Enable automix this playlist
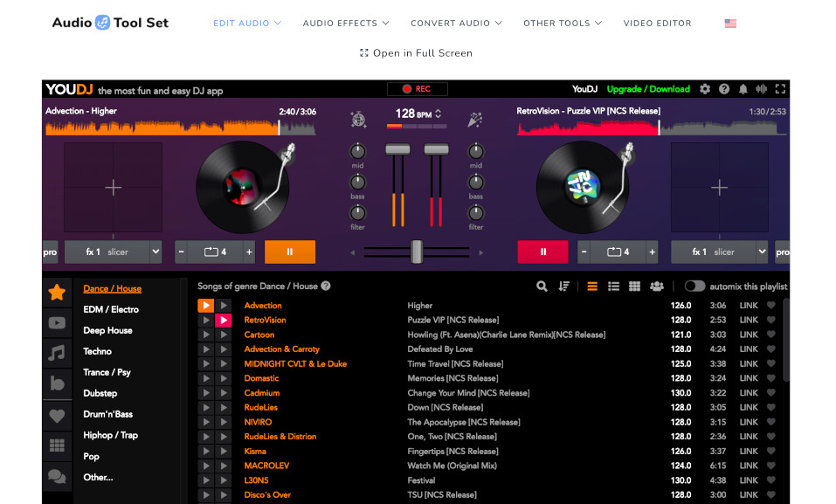This screenshot has height=504, width=836. (x=694, y=286)
